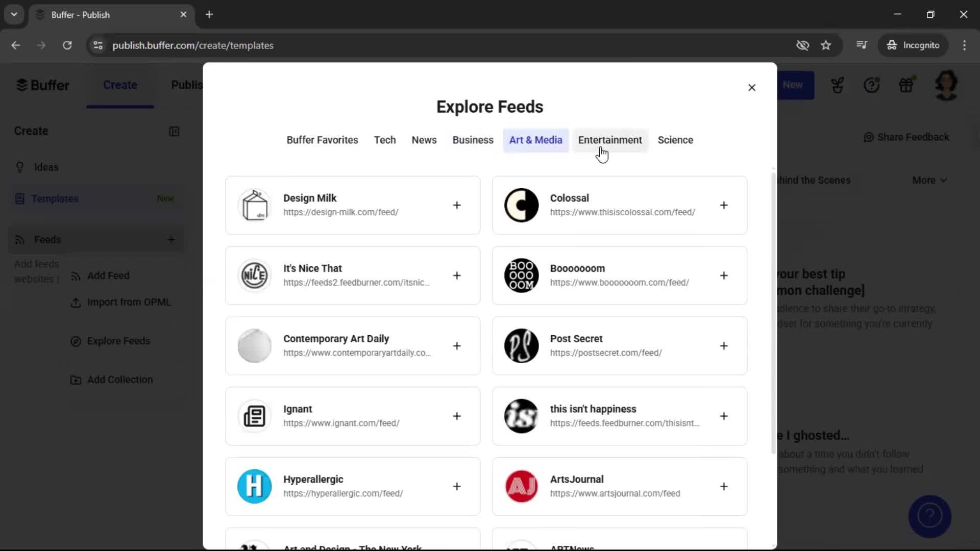
Task: Select Explore Feeds compass icon in sidebar
Action: click(76, 341)
